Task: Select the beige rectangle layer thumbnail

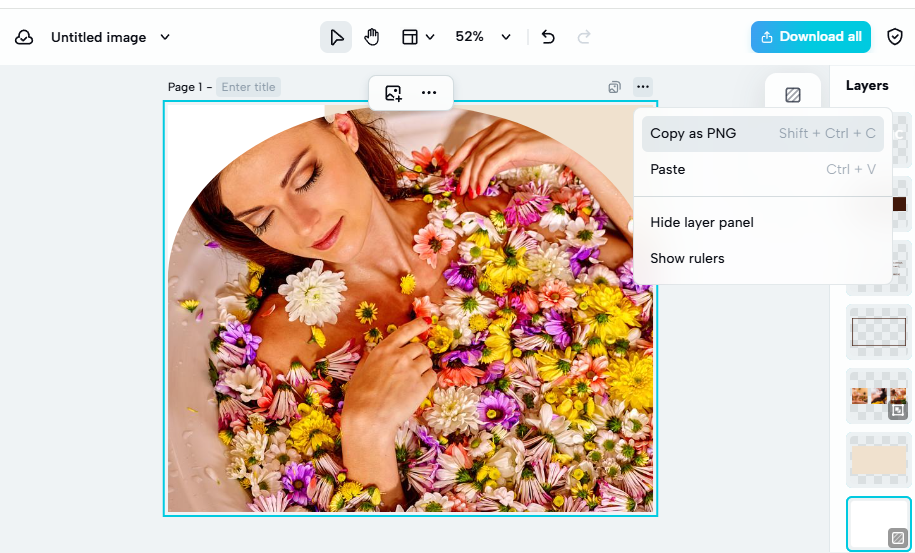Action: (x=878, y=460)
